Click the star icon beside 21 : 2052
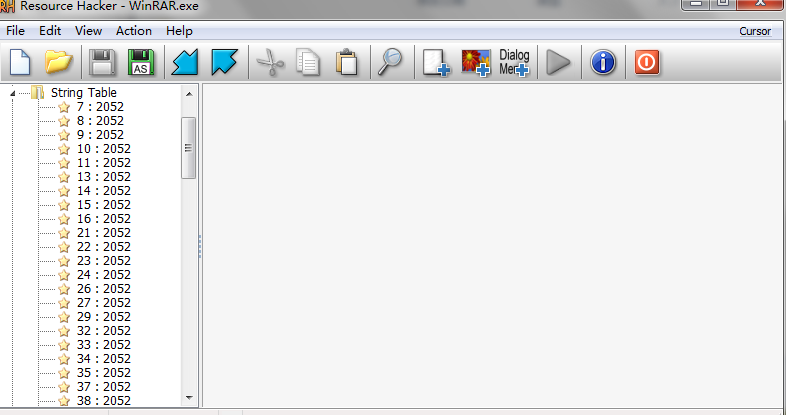Image resolution: width=786 pixels, height=415 pixels. (x=64, y=234)
